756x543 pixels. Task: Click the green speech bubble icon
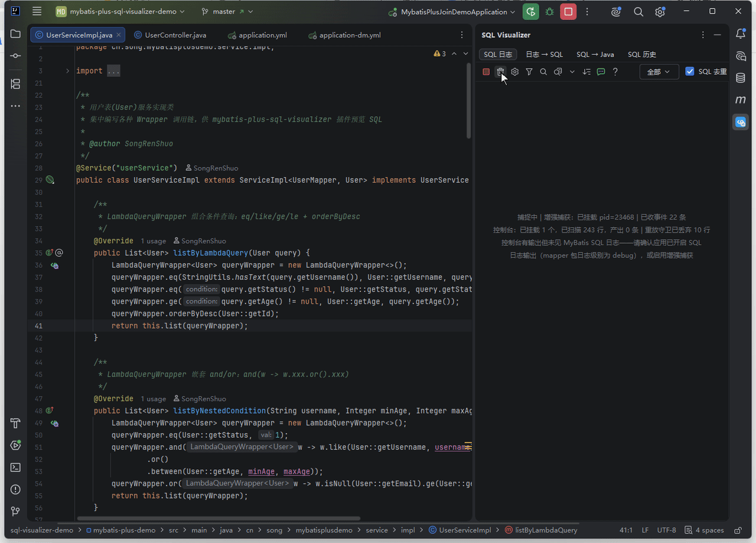pos(601,72)
